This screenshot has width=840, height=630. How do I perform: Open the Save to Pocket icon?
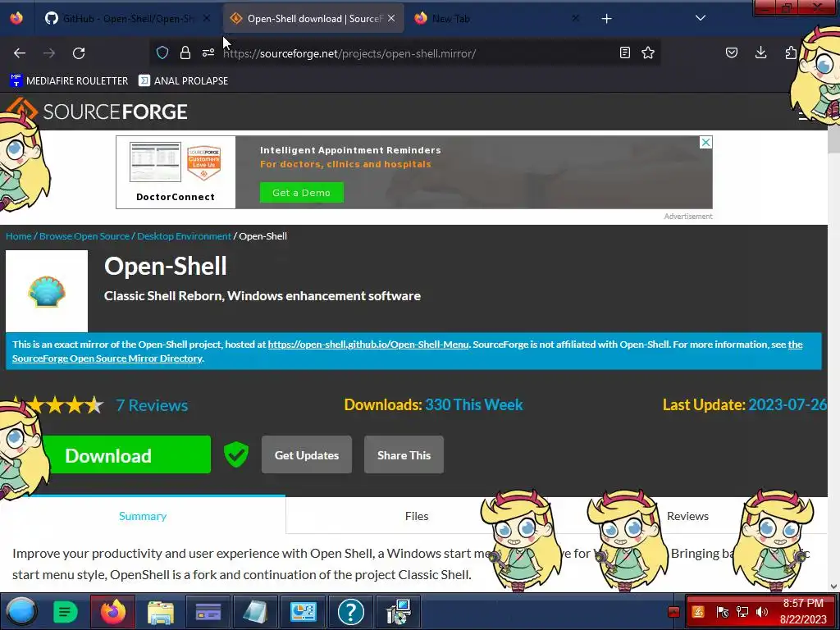pyautogui.click(x=732, y=52)
